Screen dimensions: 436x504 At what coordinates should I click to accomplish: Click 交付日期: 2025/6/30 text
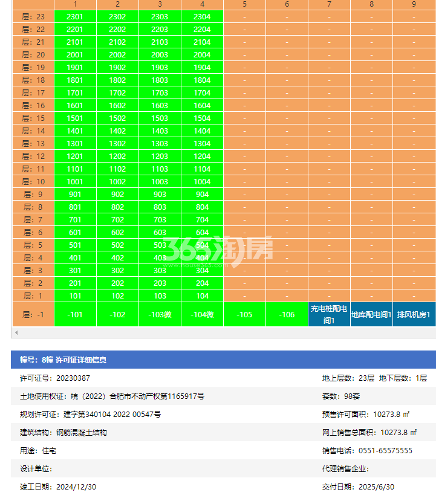click(358, 487)
